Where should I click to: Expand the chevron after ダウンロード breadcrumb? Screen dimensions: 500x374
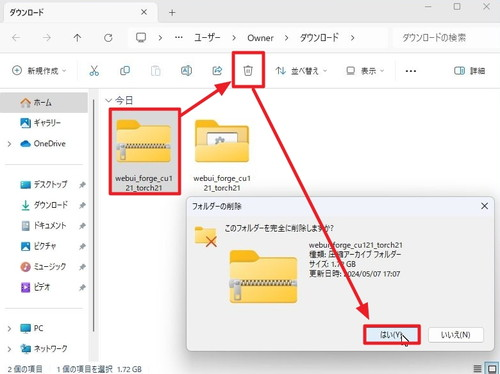(x=352, y=38)
